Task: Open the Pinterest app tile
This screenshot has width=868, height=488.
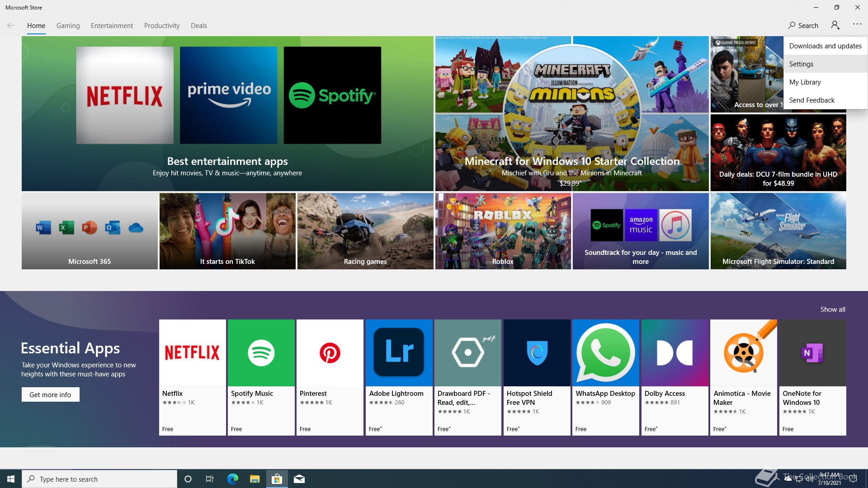Action: (330, 377)
